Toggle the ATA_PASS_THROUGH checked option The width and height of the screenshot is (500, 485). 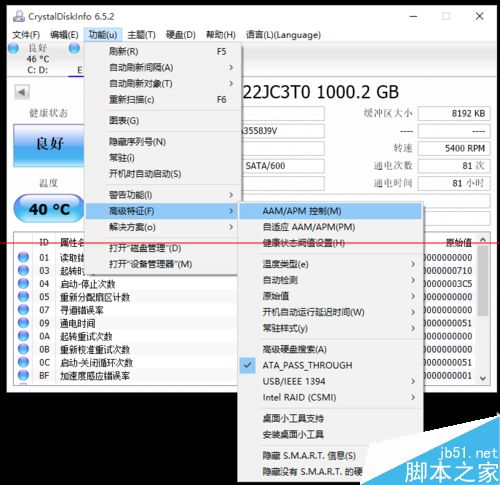[x=330, y=365]
